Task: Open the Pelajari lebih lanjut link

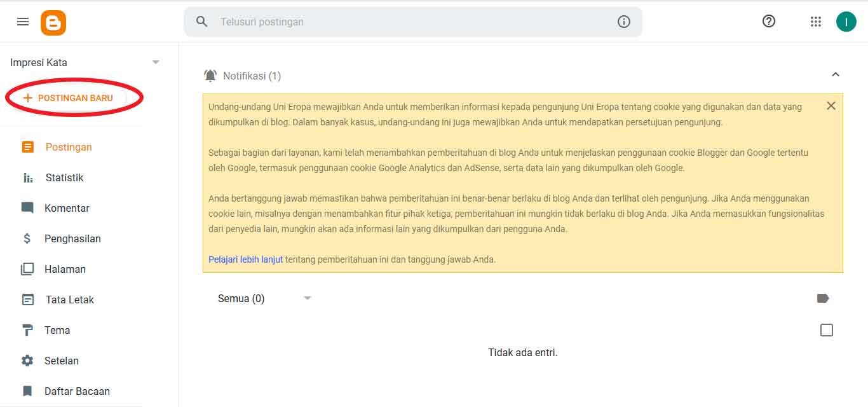Action: tap(245, 259)
